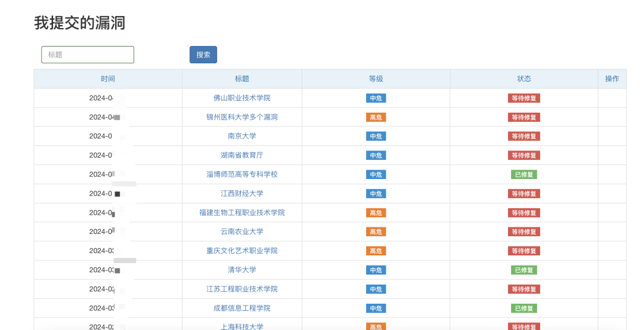Click 已修复 status in 成都信息工程学院 row

point(524,309)
